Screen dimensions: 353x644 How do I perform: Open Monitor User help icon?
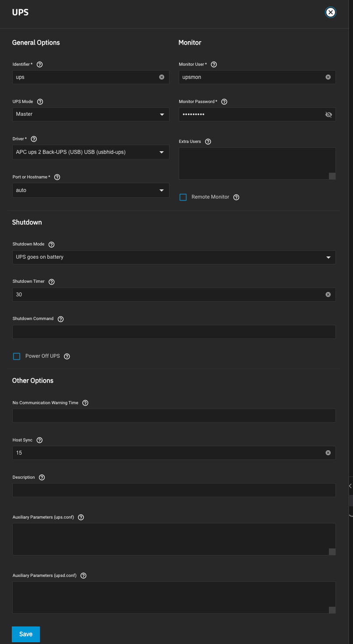[214, 64]
